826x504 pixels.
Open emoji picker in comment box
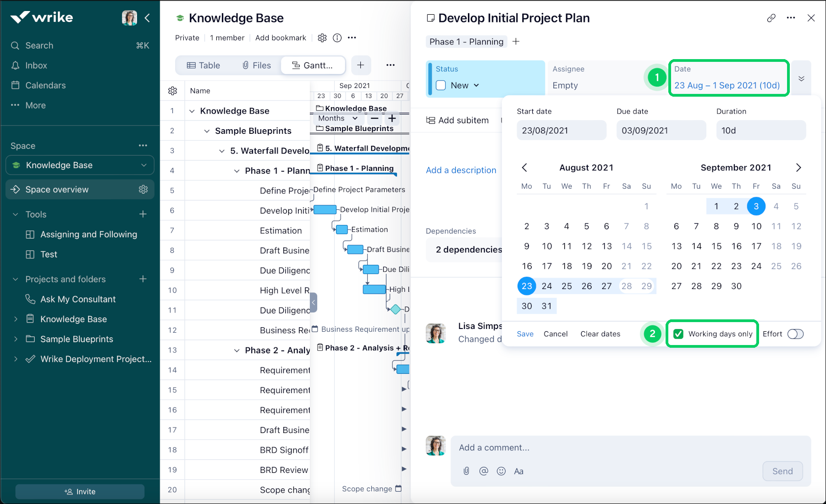(x=501, y=471)
